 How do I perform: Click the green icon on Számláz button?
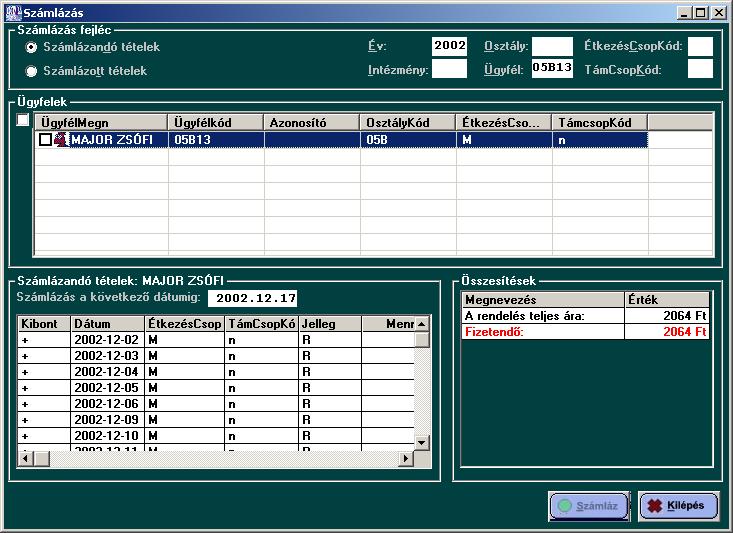[x=564, y=506]
